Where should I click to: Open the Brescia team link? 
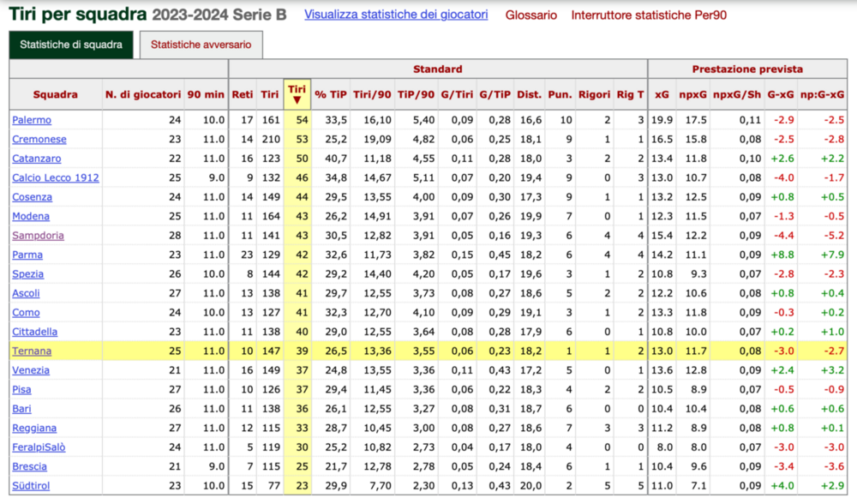tap(29, 467)
